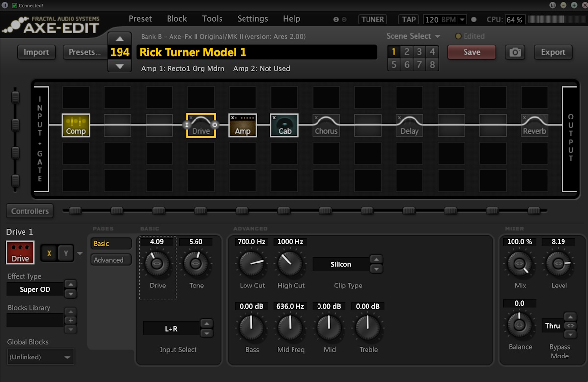Switch to X state
The height and width of the screenshot is (382, 588).
click(49, 253)
